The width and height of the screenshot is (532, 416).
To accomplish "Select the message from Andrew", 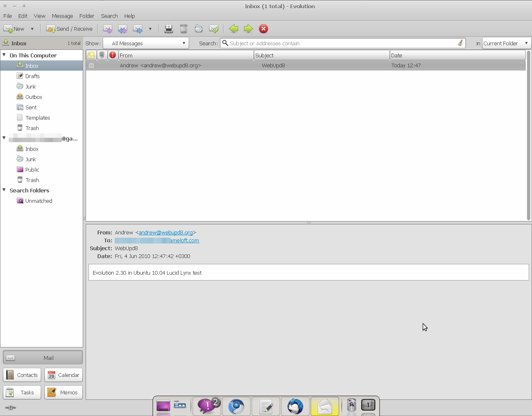I will tap(306, 65).
